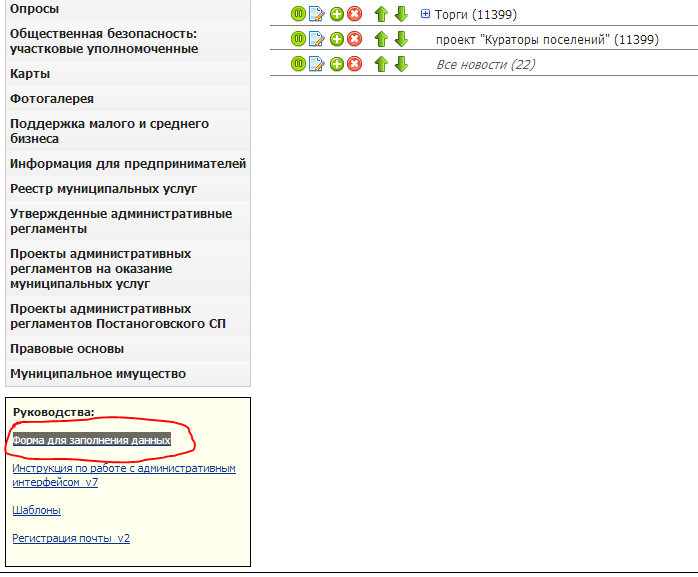Open the Шаблоны guide link
698x577 pixels.
pyautogui.click(x=36, y=510)
